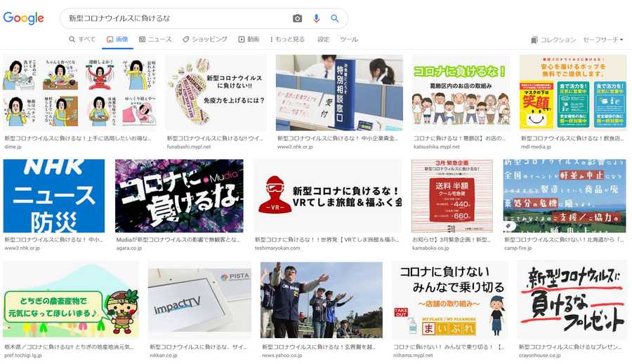The height and width of the screenshot is (364, 632).
Task: Expand the もっと見る menu
Action: tap(287, 39)
